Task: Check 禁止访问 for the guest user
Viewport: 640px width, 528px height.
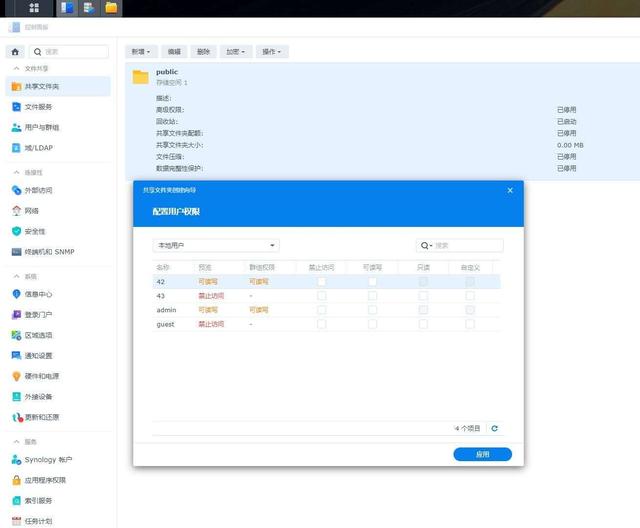Action: pyautogui.click(x=322, y=324)
